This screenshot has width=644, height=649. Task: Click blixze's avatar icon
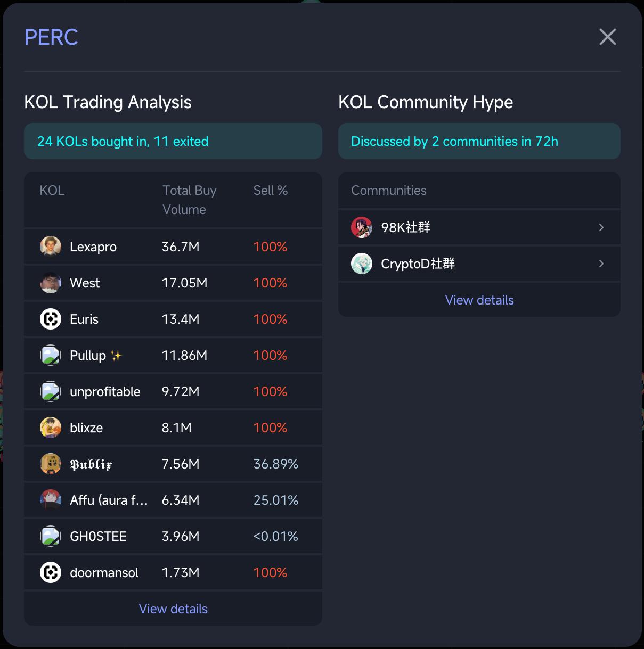point(51,428)
